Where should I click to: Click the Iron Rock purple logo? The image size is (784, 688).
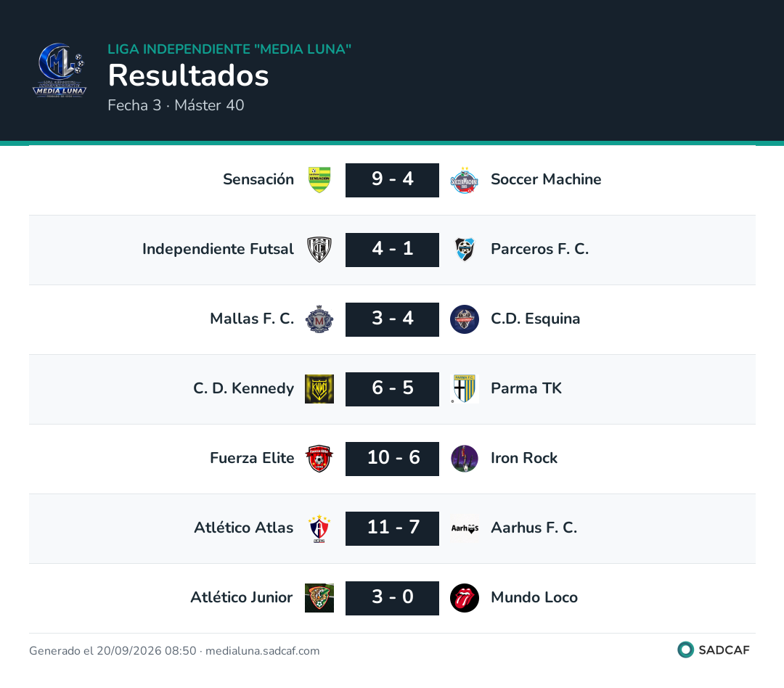click(x=465, y=459)
